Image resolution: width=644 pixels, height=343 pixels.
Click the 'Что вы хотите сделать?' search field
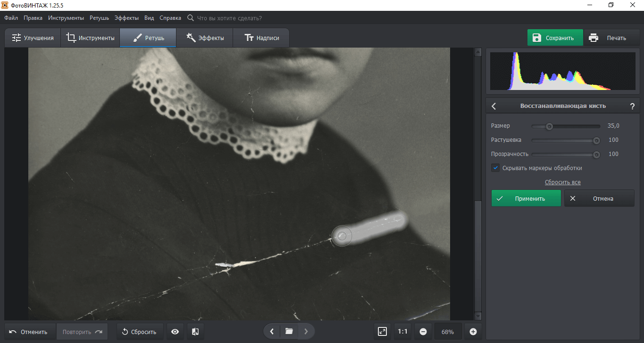click(229, 18)
